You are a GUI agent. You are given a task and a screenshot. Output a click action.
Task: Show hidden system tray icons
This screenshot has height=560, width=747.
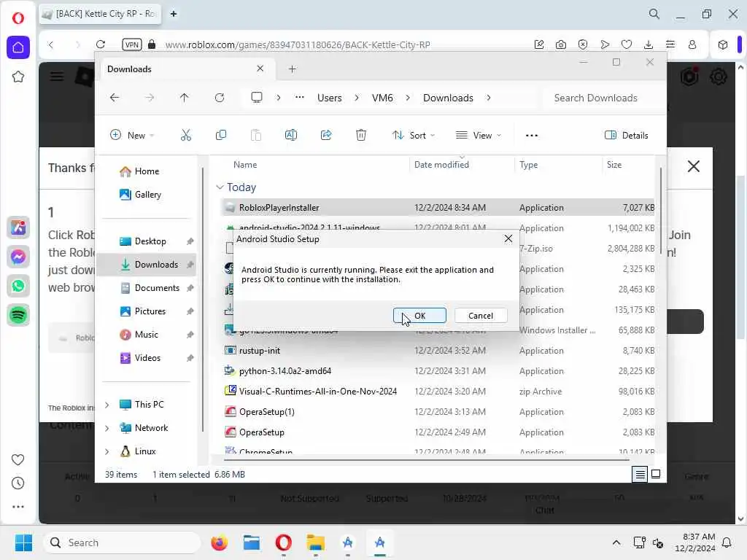pos(616,542)
